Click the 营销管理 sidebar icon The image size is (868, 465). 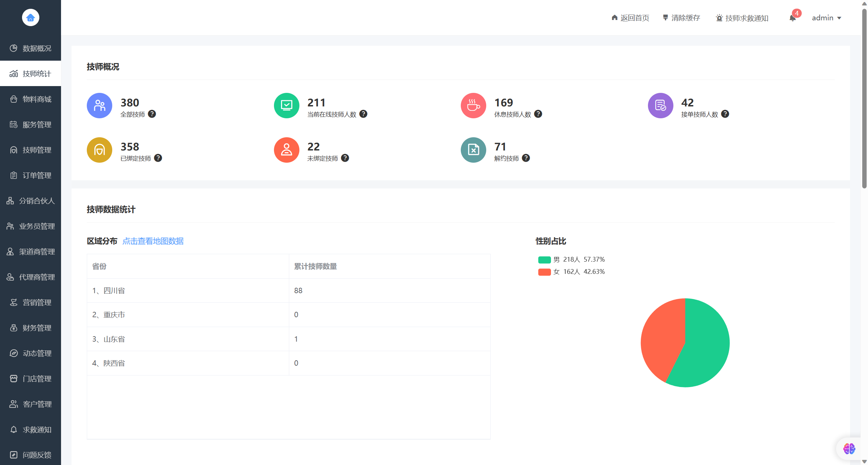coord(14,302)
